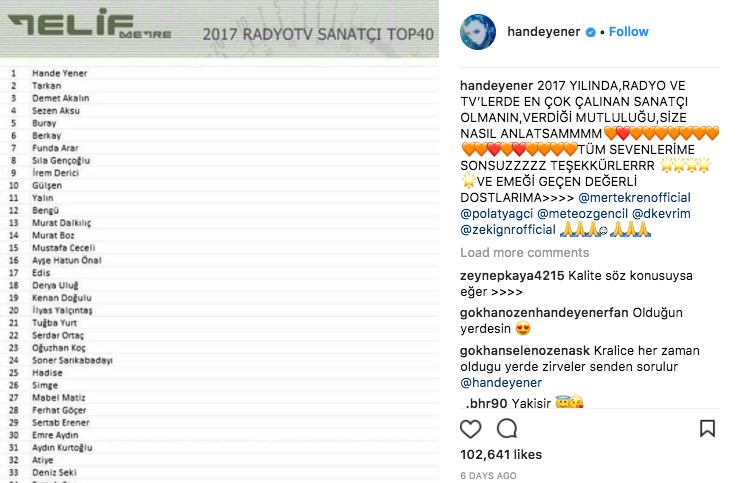Open the @meteozgencil mention link
The width and height of the screenshot is (740, 483).
click(582, 213)
